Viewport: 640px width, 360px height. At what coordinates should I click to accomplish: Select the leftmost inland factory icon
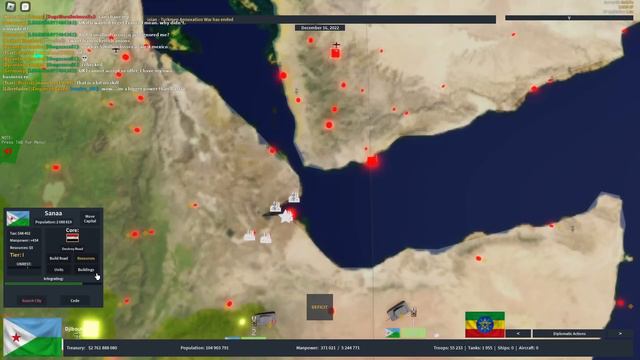tap(249, 235)
